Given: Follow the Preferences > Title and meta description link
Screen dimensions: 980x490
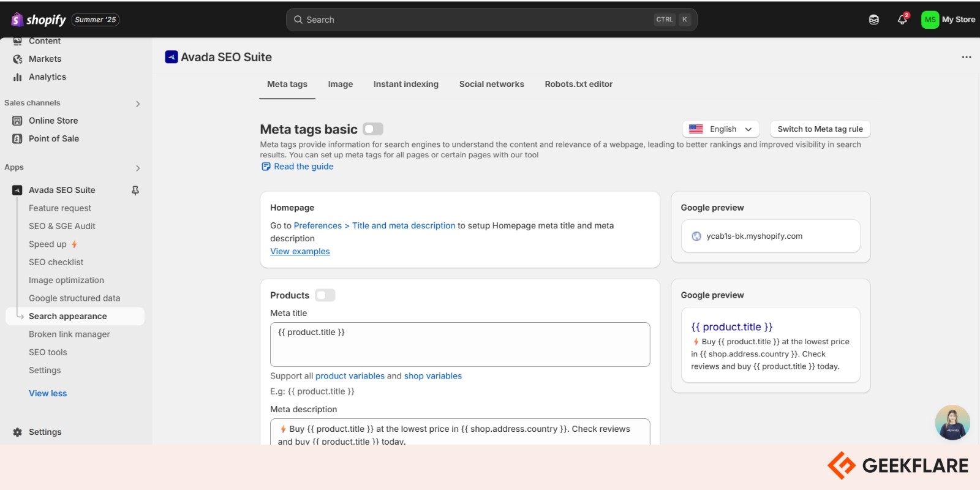Looking at the screenshot, I should coord(375,225).
